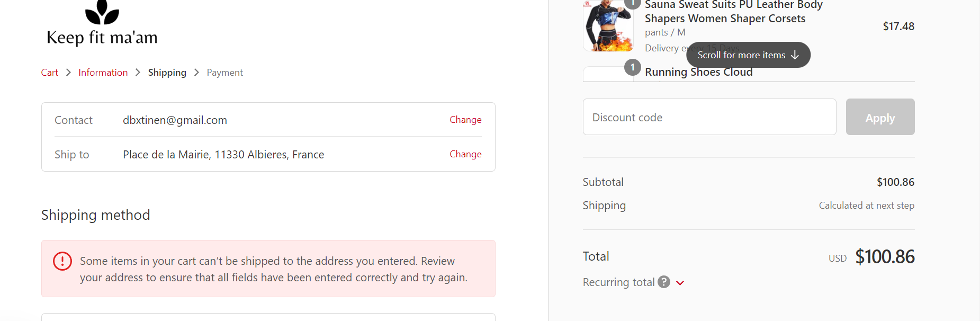Click the Running Shoes Cloud item title
The width and height of the screenshot is (980, 321).
coord(698,73)
